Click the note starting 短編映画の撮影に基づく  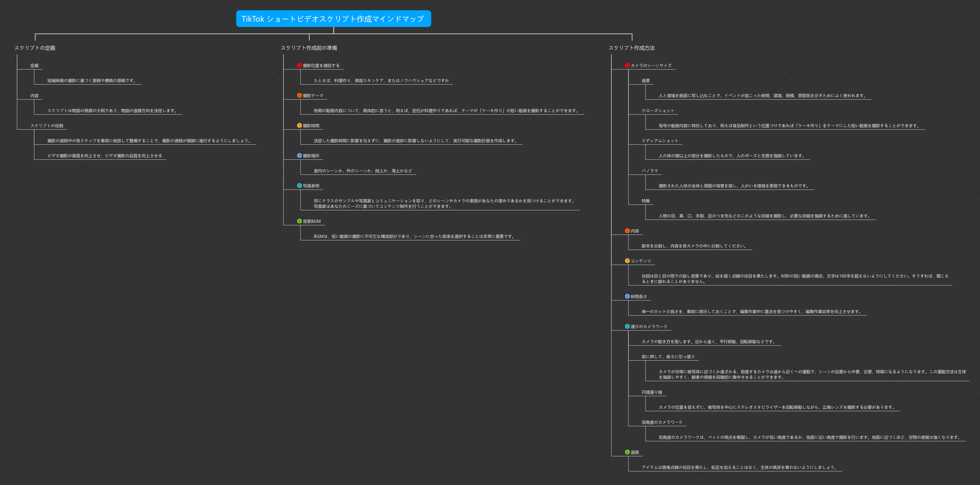[92, 81]
